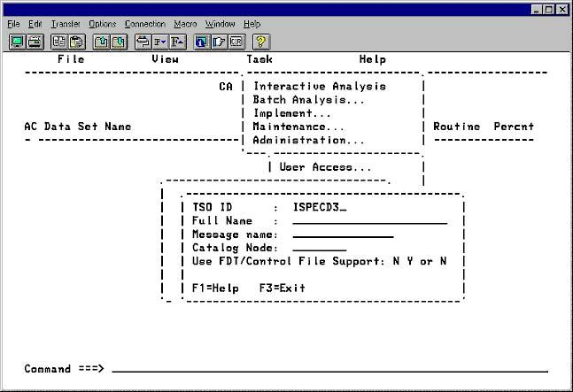Select Task in the terminal action bar
The width and height of the screenshot is (573, 392).
coord(259,59)
